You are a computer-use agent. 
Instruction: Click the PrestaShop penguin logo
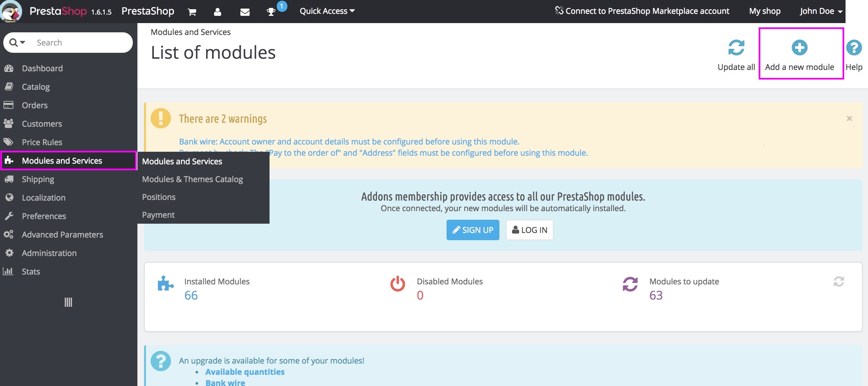coord(11,11)
